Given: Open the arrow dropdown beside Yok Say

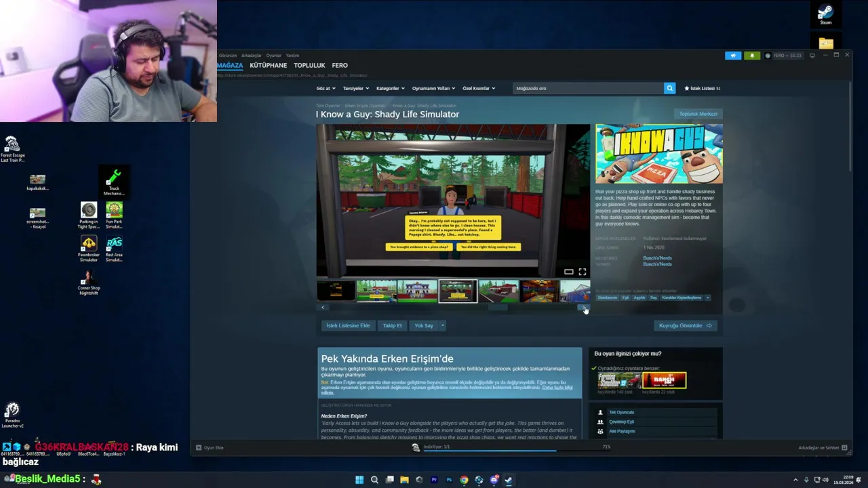Looking at the screenshot, I should click(x=442, y=325).
